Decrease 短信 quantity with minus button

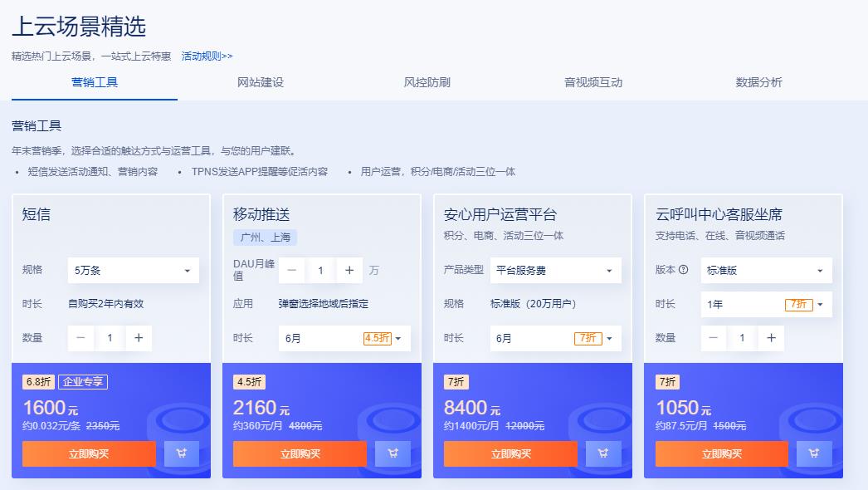[x=80, y=338]
